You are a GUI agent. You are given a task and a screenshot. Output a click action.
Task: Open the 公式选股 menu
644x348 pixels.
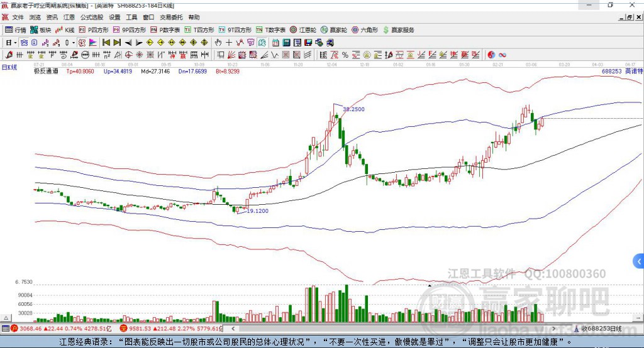tap(92, 17)
